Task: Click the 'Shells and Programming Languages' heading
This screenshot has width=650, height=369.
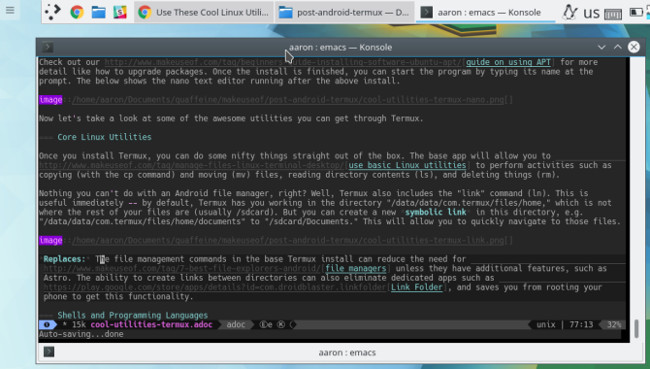Action: coord(133,315)
